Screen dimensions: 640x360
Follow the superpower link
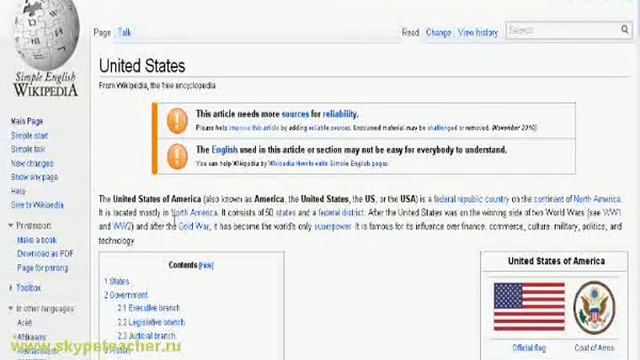click(x=332, y=227)
